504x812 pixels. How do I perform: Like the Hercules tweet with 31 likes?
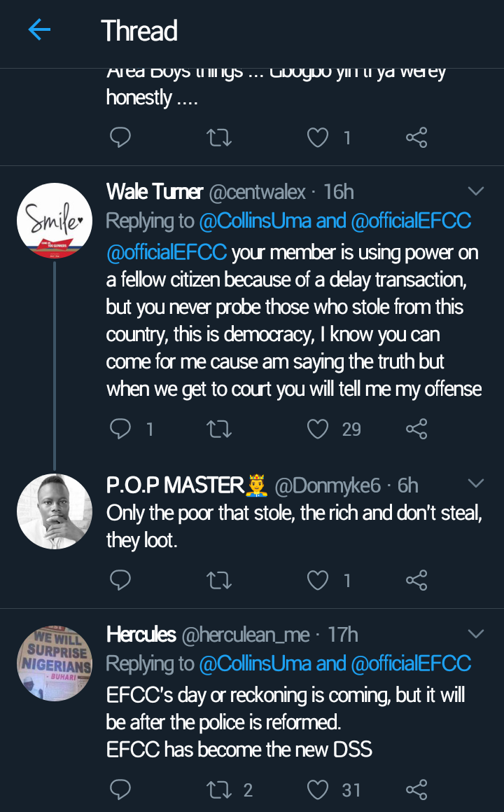pos(318,790)
